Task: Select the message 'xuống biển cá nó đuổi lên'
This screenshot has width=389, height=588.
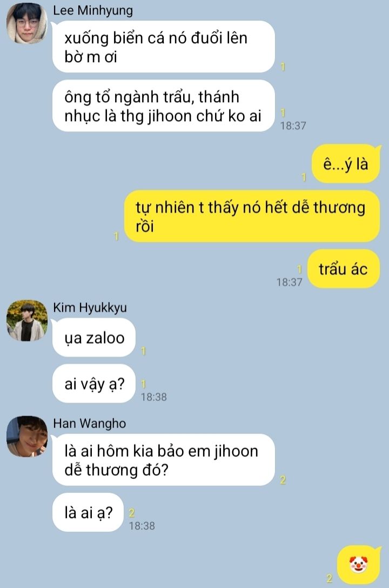Action: point(164,47)
